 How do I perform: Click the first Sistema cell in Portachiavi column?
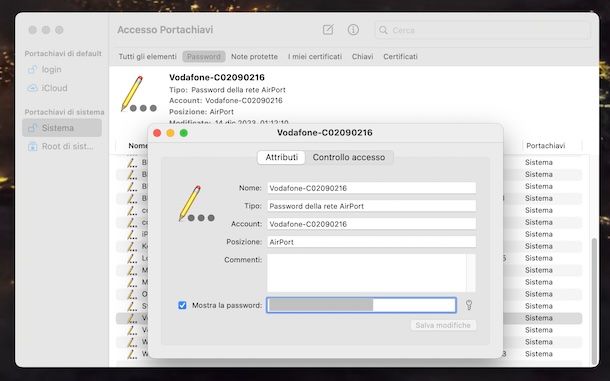click(538, 162)
